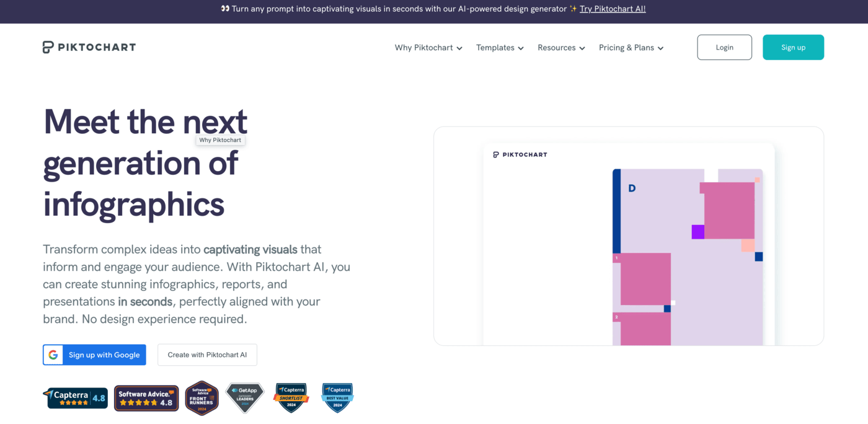Click the teal Sign up button

793,47
